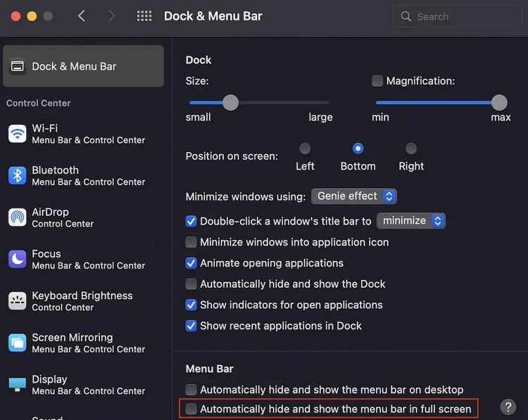Screen dimensions: 528x420
Task: Click the Control Center section heading
Action: pyautogui.click(x=39, y=103)
